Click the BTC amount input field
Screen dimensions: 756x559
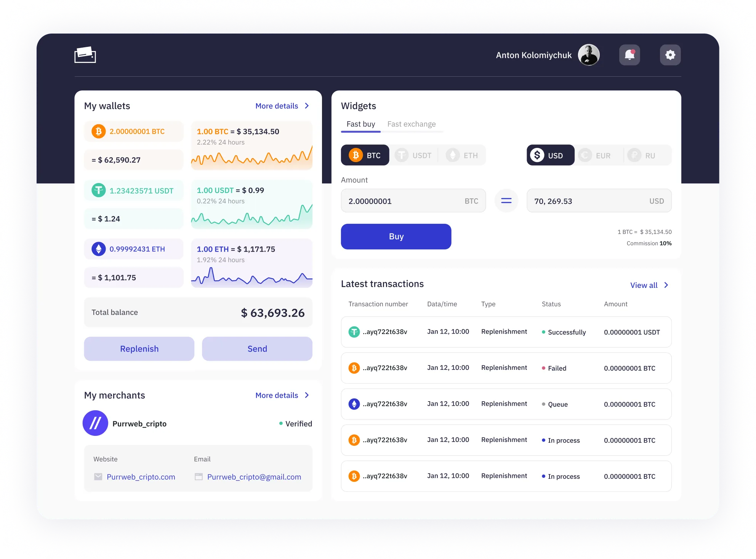pos(404,201)
